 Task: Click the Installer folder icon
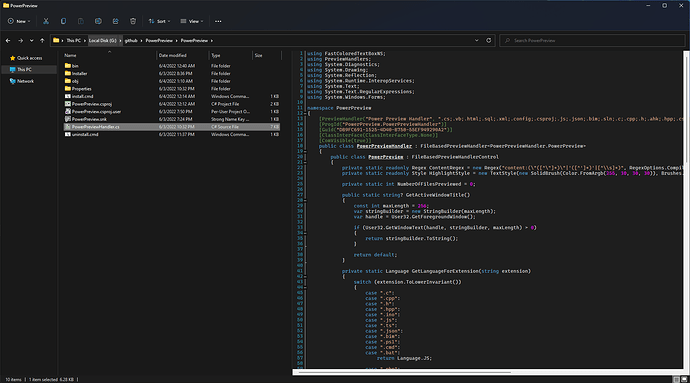tap(68, 73)
